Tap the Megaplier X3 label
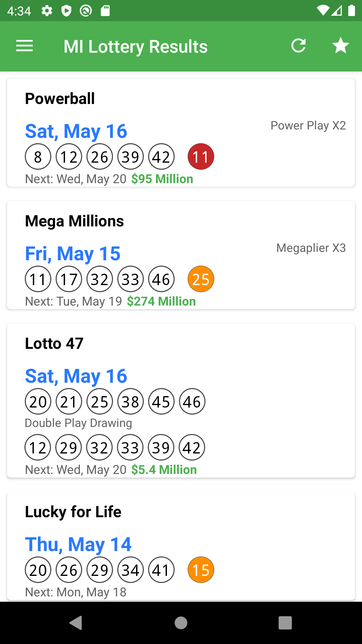Image resolution: width=362 pixels, height=644 pixels. (311, 248)
